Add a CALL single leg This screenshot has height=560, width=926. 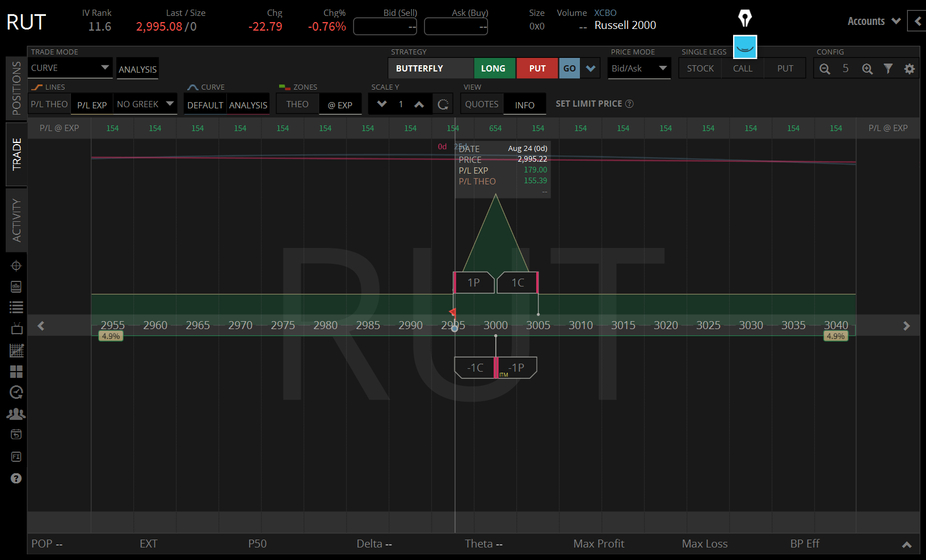743,69
